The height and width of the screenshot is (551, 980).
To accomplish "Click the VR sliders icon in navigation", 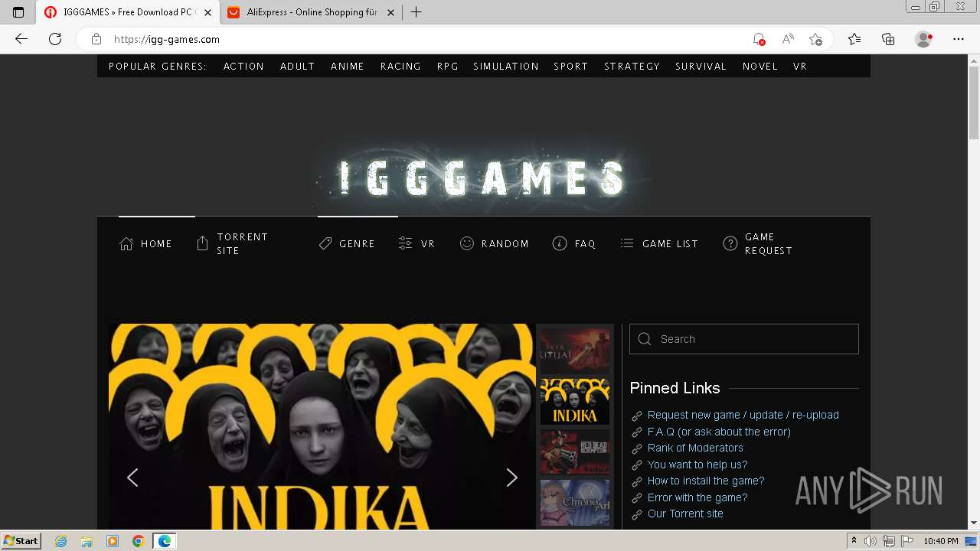I will 406,243.
